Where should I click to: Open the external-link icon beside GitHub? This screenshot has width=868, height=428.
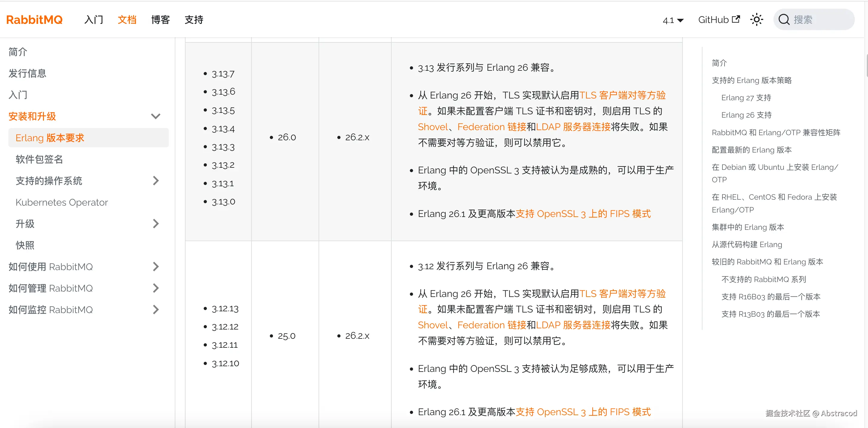click(736, 19)
